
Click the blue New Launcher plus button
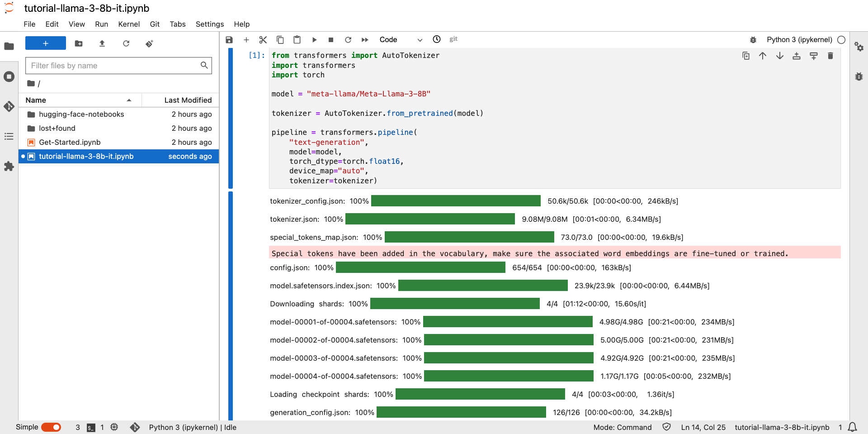(46, 43)
